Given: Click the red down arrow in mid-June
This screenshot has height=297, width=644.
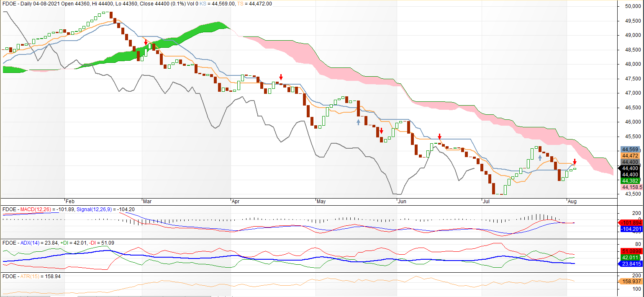Looking at the screenshot, I should pos(439,137).
